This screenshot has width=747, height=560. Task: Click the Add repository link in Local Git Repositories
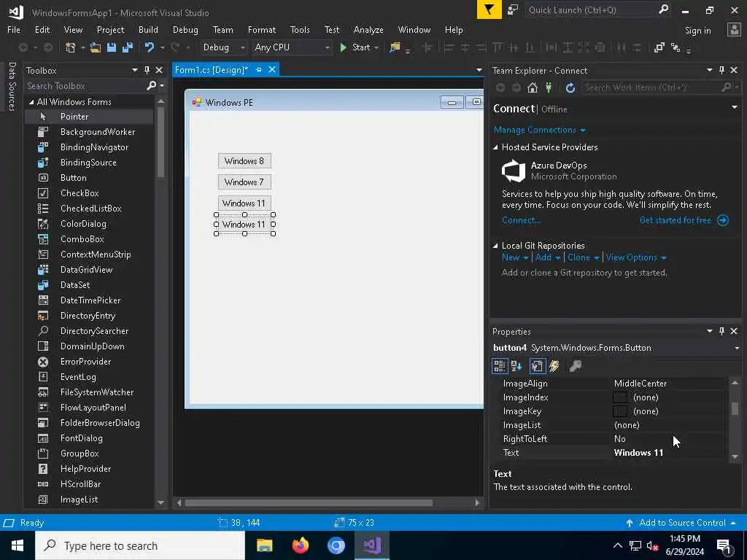tap(543, 257)
